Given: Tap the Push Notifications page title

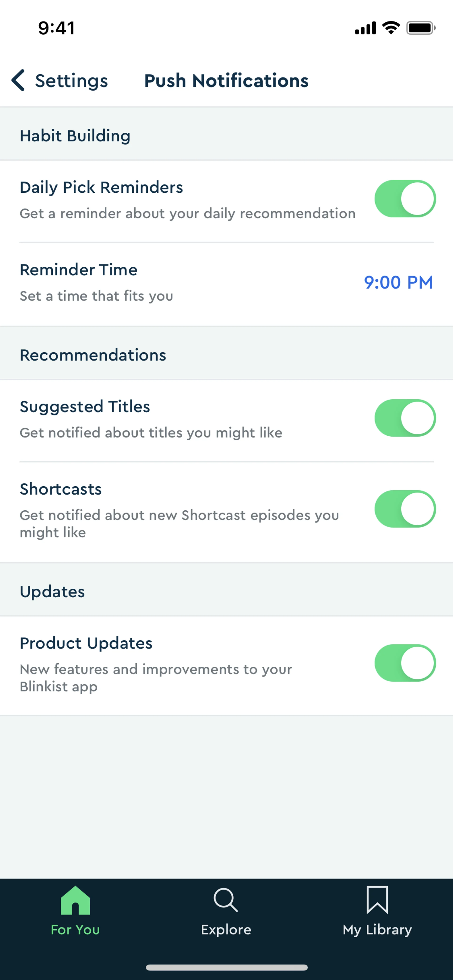Looking at the screenshot, I should tap(226, 81).
